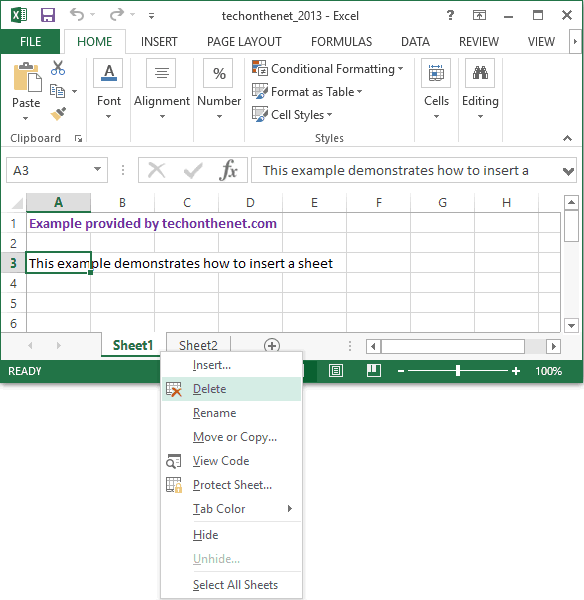Switch to the PAGE LAYOUT tab
The height and width of the screenshot is (600, 584).
tap(244, 41)
